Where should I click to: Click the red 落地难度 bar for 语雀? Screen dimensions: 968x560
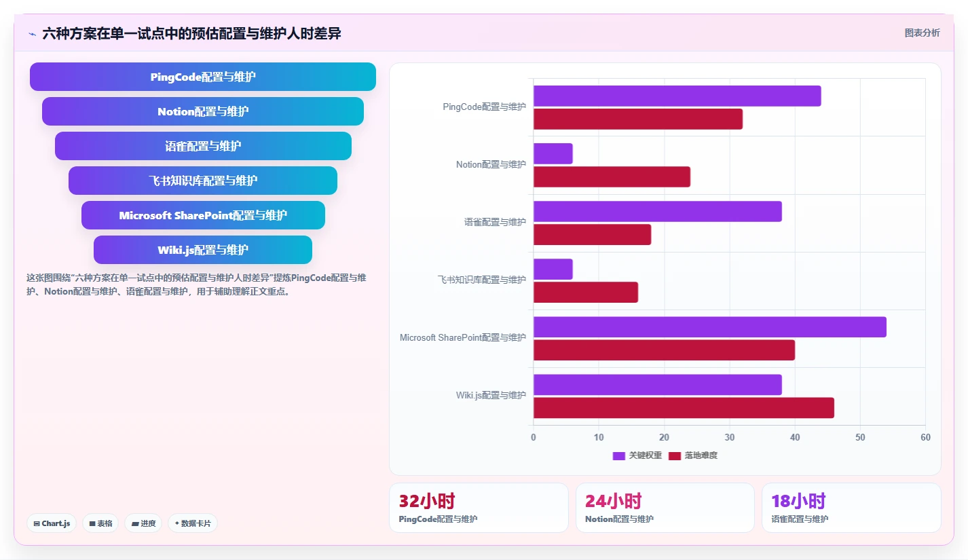[x=592, y=234]
